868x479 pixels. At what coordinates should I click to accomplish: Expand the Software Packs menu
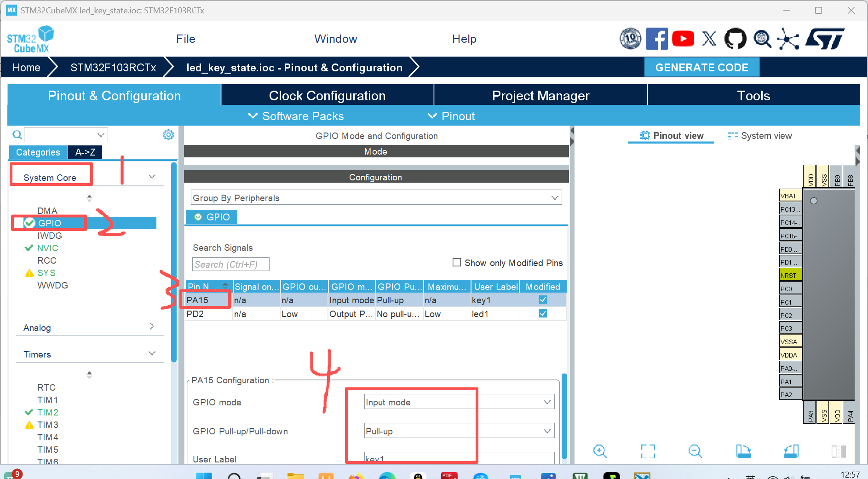pos(296,116)
